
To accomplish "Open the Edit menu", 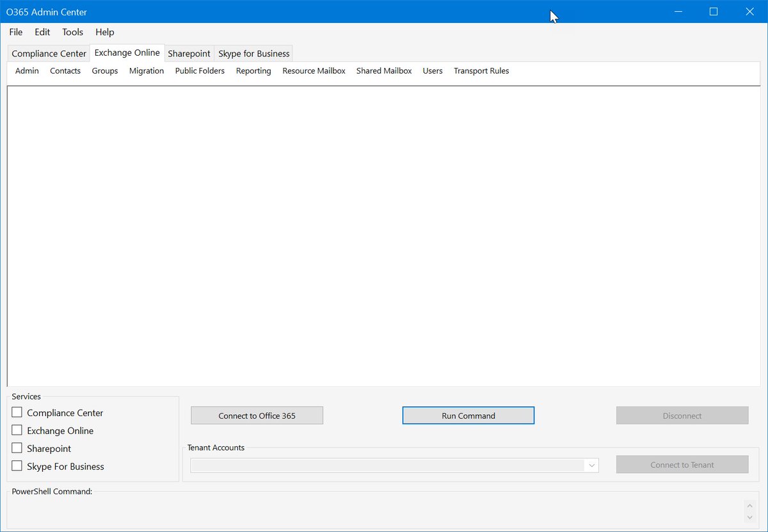I will click(x=42, y=32).
